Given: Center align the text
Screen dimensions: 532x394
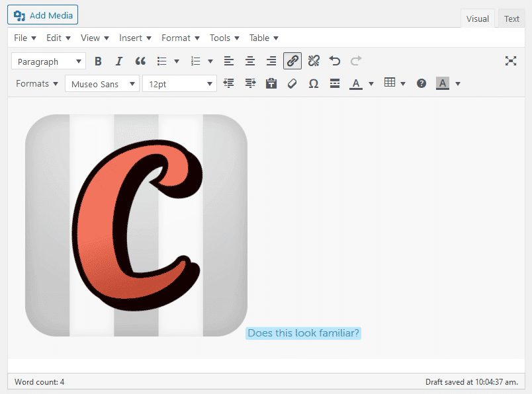Looking at the screenshot, I should 250,61.
